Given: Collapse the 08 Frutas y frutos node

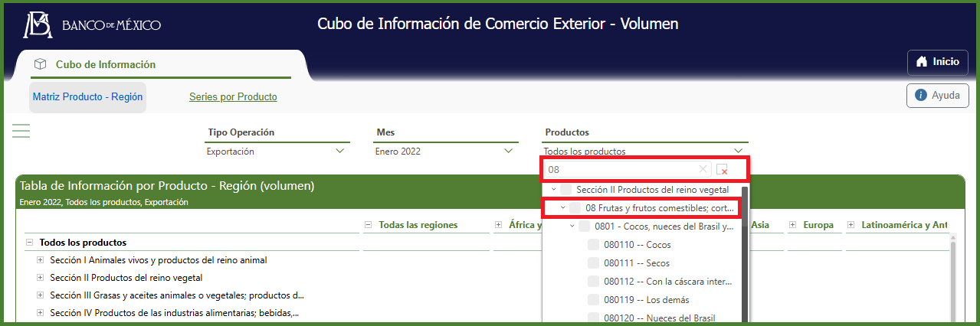Looking at the screenshot, I should click(563, 207).
